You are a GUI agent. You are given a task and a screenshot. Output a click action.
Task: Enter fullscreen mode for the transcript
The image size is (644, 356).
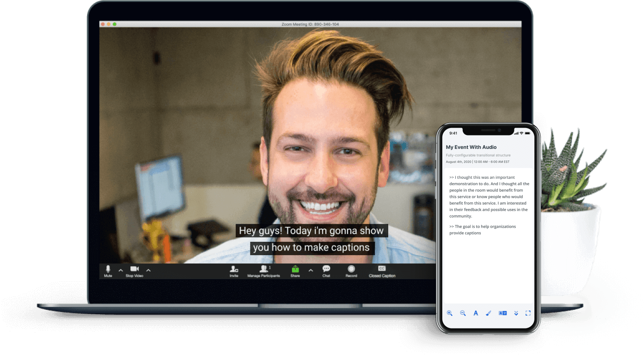tap(528, 313)
